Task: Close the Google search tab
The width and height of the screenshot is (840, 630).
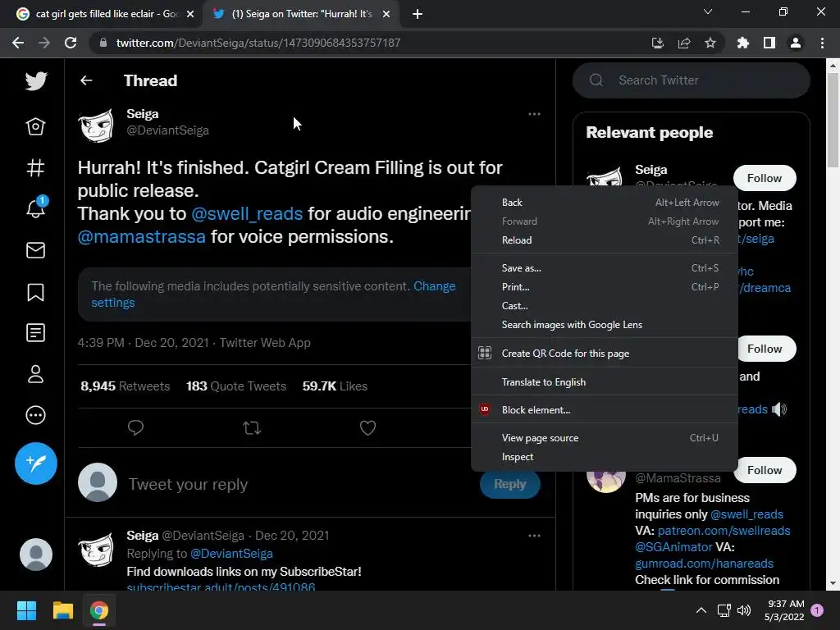Action: point(190,14)
